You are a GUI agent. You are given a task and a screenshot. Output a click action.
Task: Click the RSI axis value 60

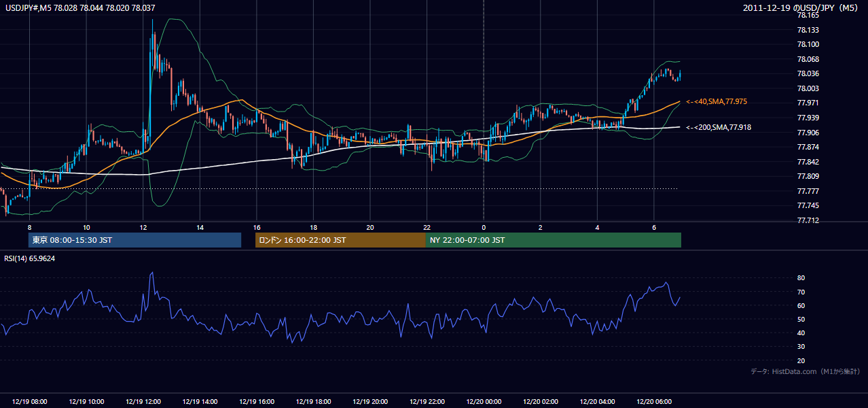[x=801, y=305]
